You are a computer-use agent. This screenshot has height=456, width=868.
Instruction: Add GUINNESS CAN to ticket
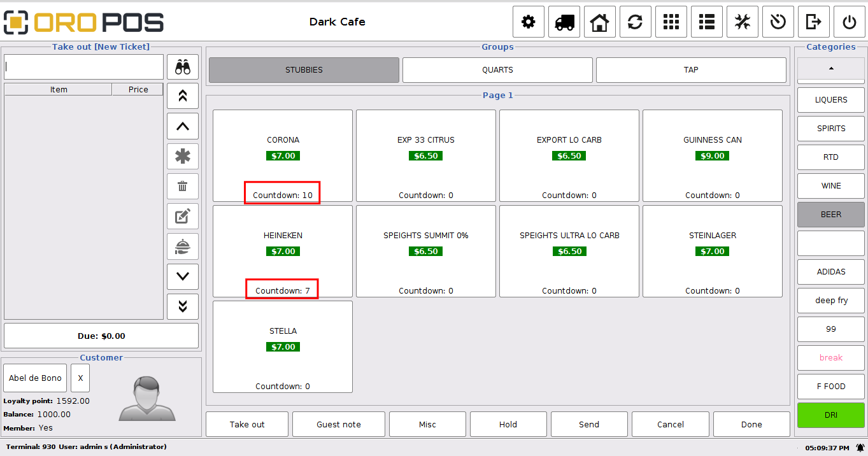(x=713, y=155)
